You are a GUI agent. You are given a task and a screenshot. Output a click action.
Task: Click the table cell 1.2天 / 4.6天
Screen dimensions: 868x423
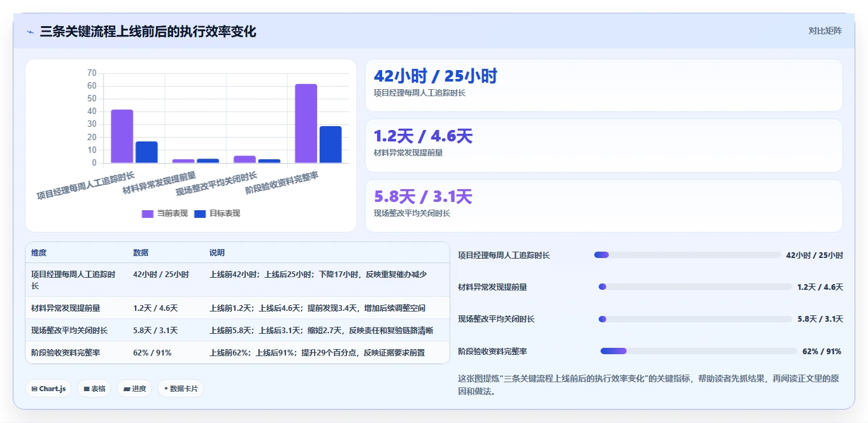(x=155, y=308)
